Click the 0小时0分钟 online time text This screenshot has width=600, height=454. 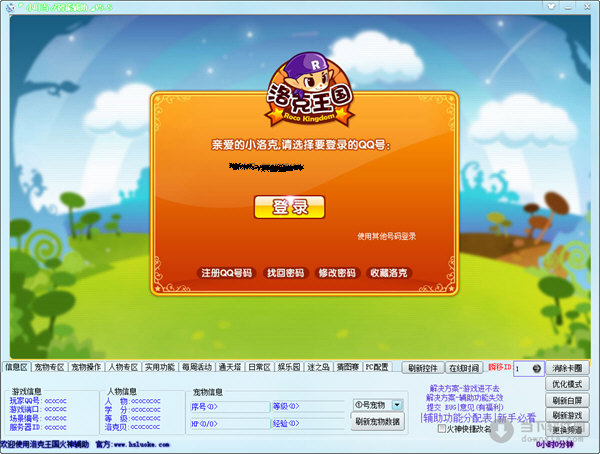(554, 444)
